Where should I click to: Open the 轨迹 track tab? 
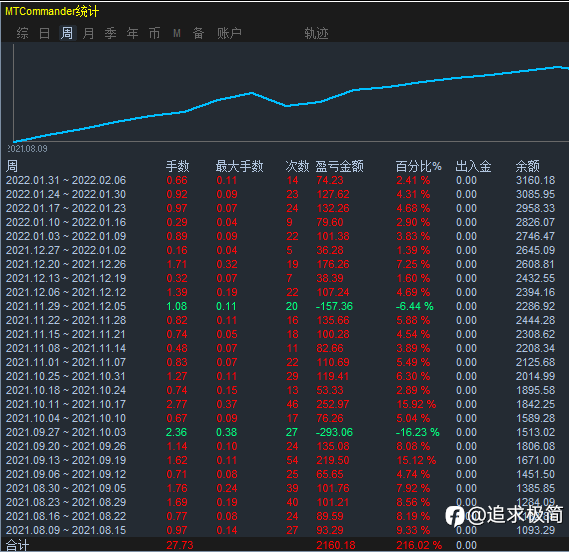[x=316, y=33]
